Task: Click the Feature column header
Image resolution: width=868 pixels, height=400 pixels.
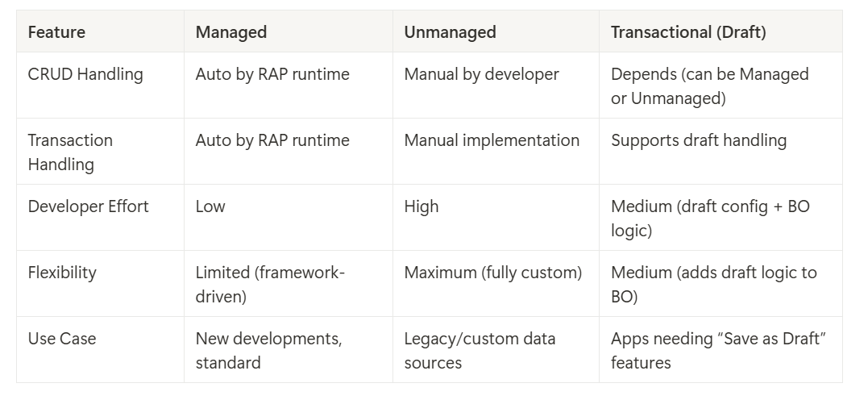Action: click(x=100, y=31)
